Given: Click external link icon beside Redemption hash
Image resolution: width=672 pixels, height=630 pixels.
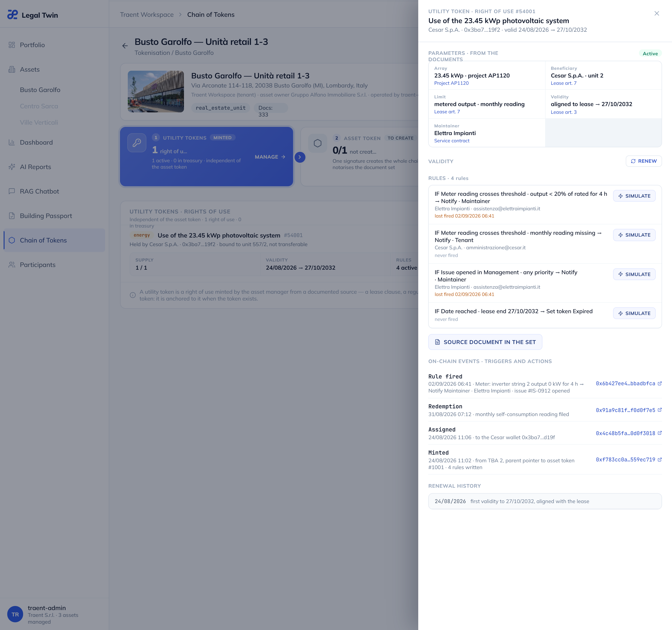Looking at the screenshot, I should (x=660, y=410).
